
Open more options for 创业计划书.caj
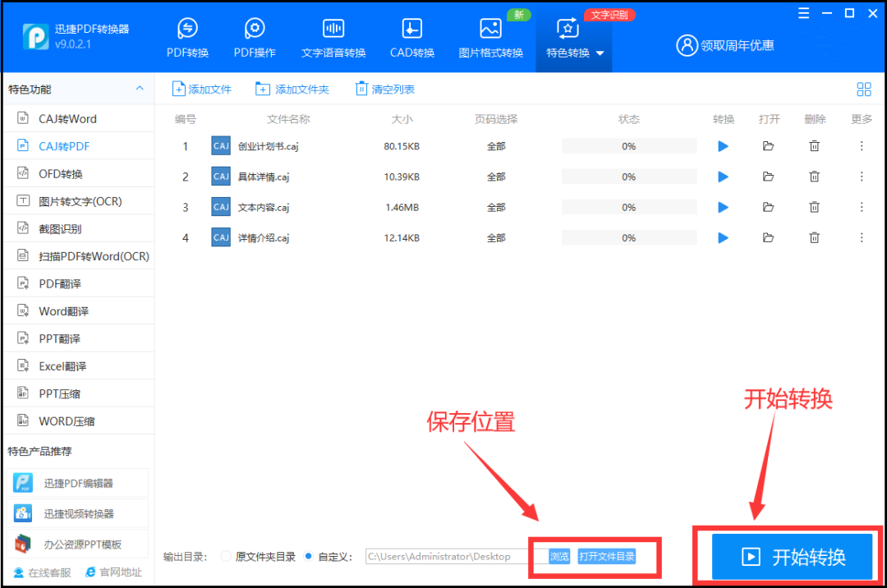[862, 146]
